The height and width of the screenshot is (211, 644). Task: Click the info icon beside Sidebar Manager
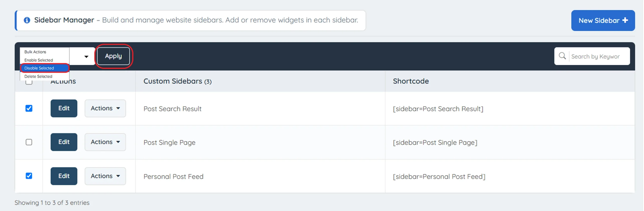point(27,20)
